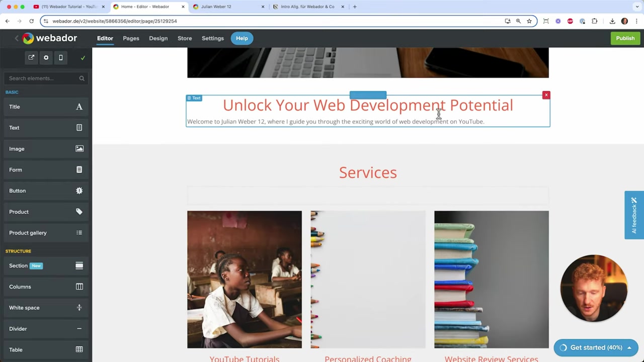Screen dimensions: 644x362
Task: Open site in new window icon
Action: click(31, 58)
